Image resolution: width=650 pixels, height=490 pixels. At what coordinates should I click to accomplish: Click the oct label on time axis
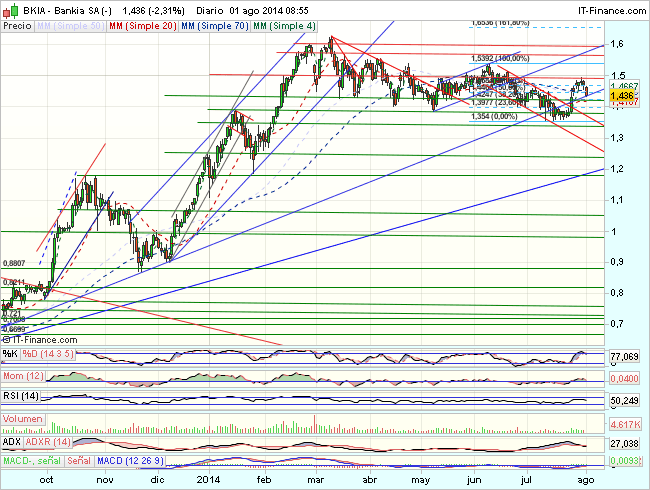pyautogui.click(x=46, y=480)
